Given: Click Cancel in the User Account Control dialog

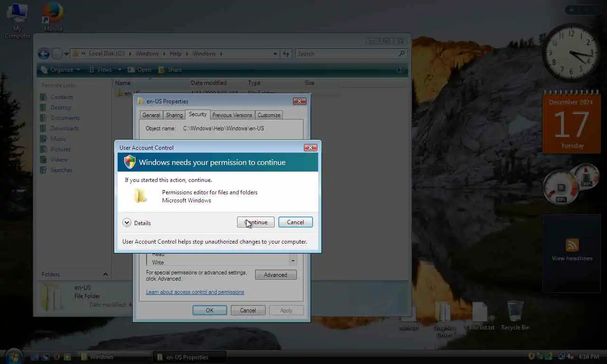Looking at the screenshot, I should point(295,222).
